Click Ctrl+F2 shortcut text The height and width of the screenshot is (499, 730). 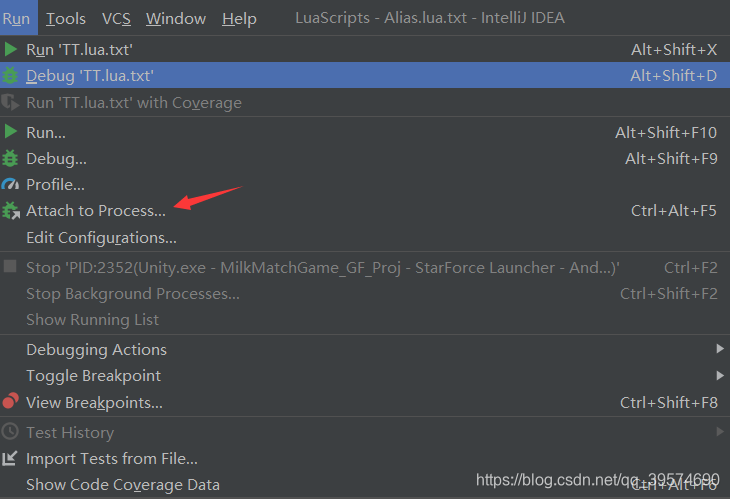pos(690,268)
